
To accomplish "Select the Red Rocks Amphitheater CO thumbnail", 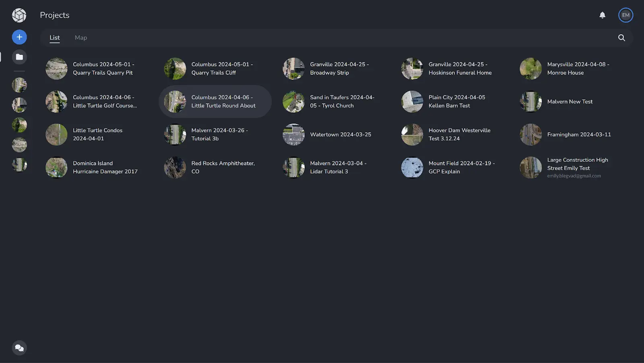I will pos(175,167).
